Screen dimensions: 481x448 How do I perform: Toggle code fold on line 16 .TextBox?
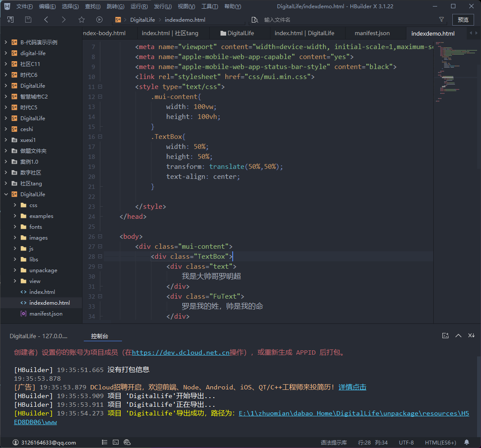[x=100, y=137]
